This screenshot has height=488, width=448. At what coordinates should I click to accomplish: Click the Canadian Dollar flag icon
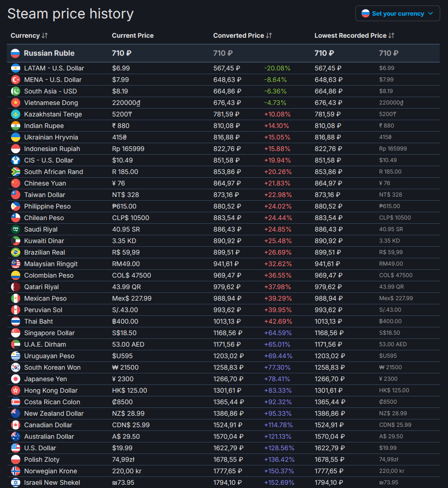coord(16,425)
